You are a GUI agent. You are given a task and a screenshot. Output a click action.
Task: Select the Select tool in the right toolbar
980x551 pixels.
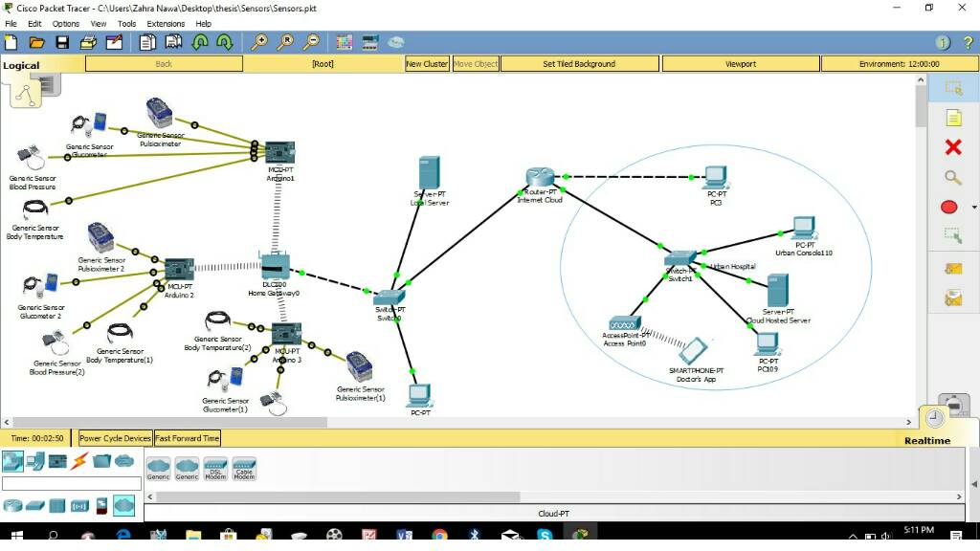[953, 88]
